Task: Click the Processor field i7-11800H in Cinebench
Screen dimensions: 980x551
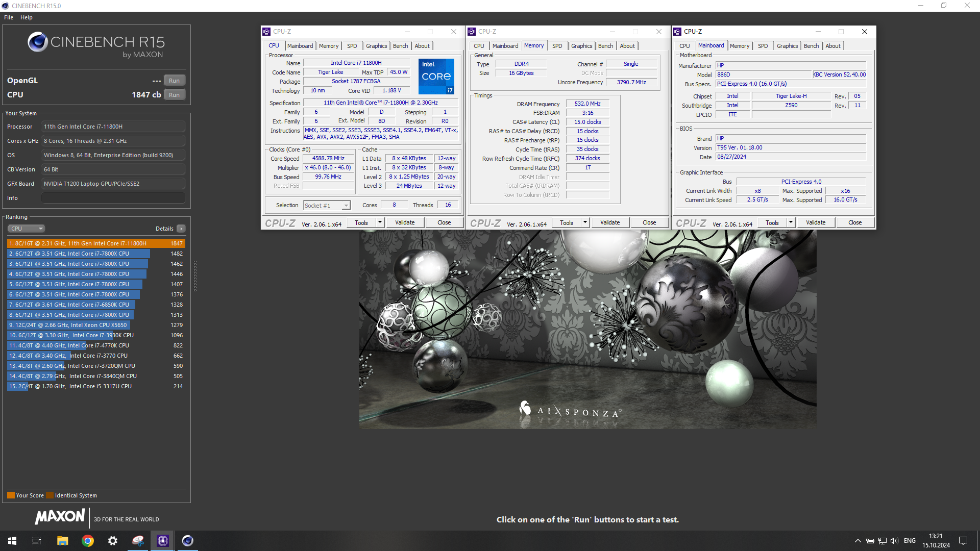Action: click(113, 127)
